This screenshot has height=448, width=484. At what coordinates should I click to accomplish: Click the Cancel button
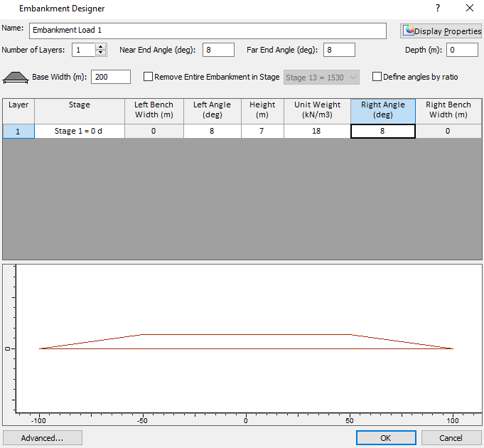click(x=451, y=438)
